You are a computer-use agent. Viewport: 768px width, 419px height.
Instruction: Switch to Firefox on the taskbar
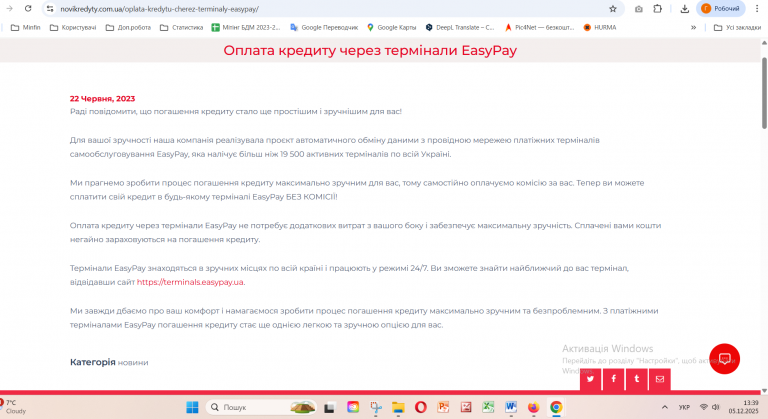[533, 407]
